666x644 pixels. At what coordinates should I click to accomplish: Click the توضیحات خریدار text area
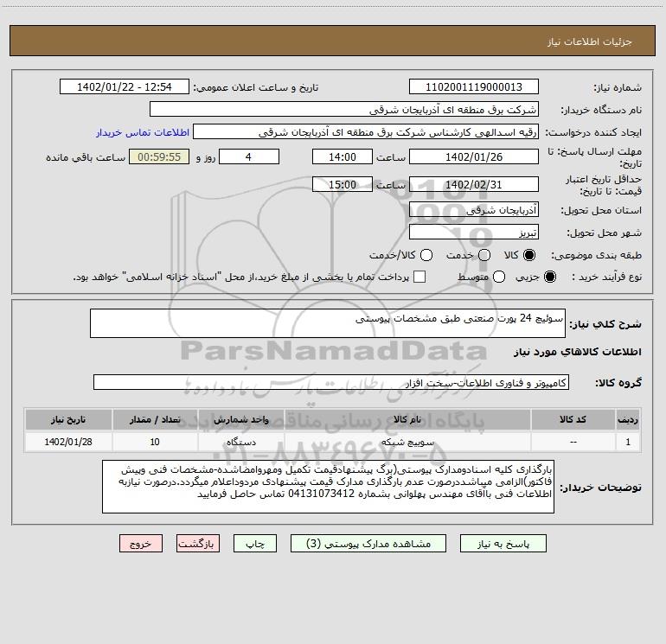(x=328, y=487)
